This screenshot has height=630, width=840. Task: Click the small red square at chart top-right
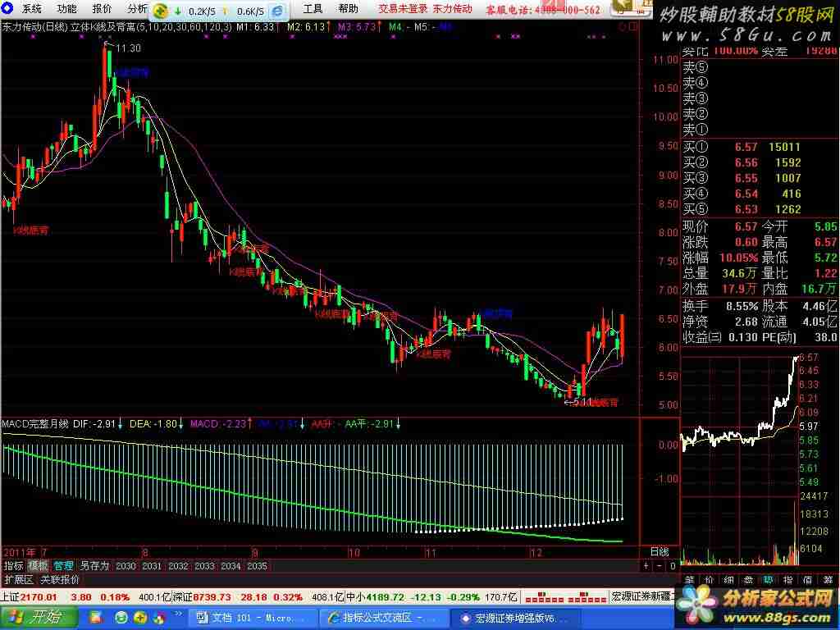633,27
